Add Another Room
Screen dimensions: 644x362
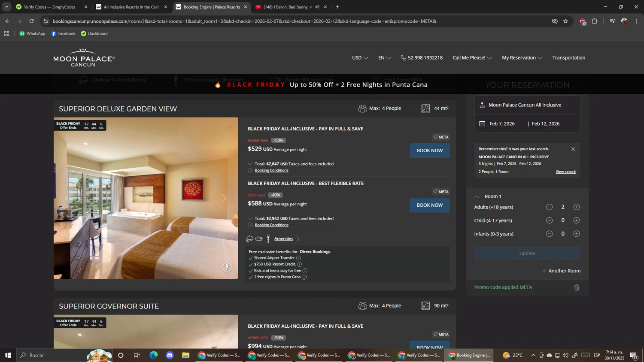pyautogui.click(x=561, y=271)
